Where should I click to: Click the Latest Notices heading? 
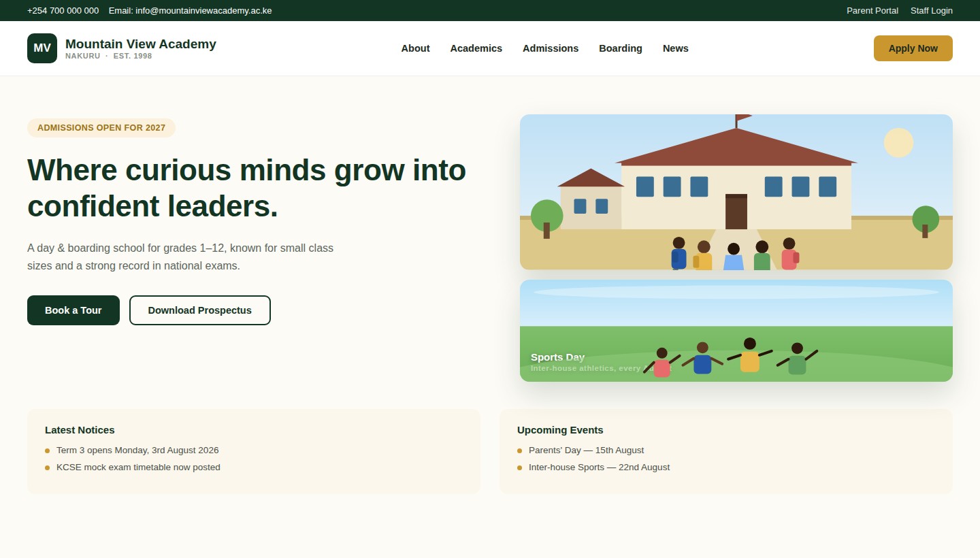pos(80,430)
